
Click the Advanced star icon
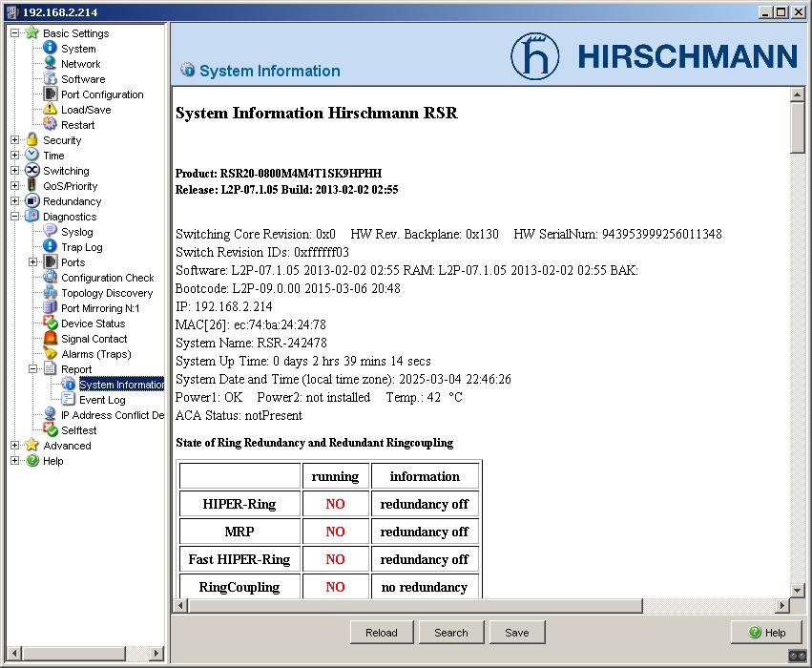(32, 445)
